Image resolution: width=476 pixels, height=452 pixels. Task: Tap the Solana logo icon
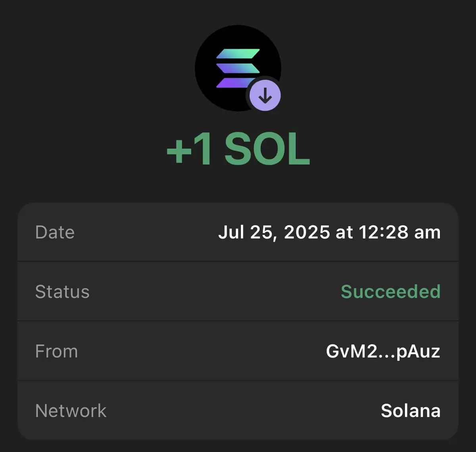click(238, 68)
